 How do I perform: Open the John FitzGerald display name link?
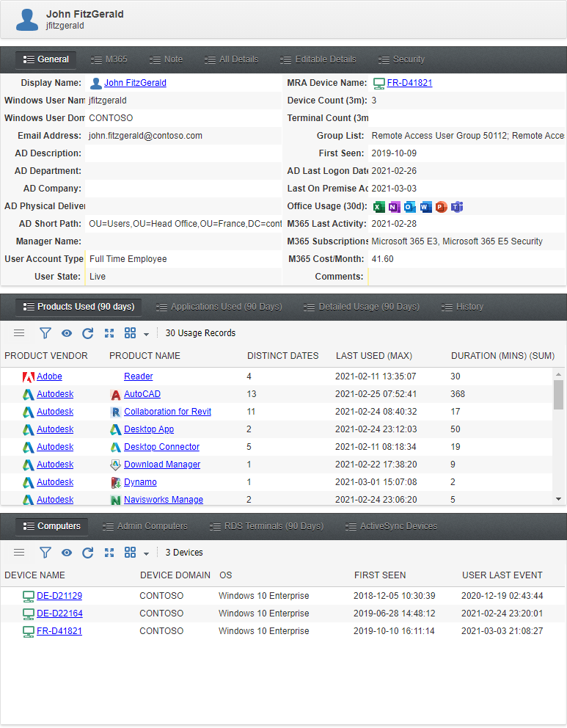(x=135, y=83)
